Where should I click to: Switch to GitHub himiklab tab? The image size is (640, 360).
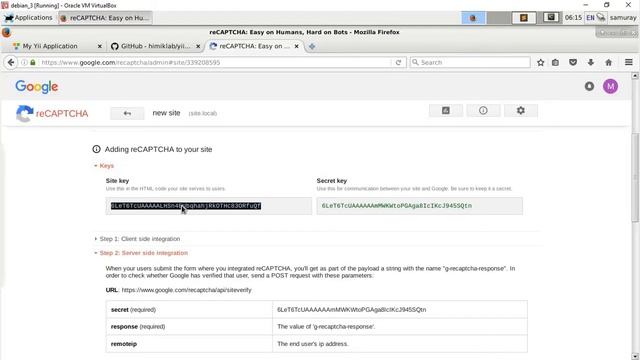click(x=155, y=46)
